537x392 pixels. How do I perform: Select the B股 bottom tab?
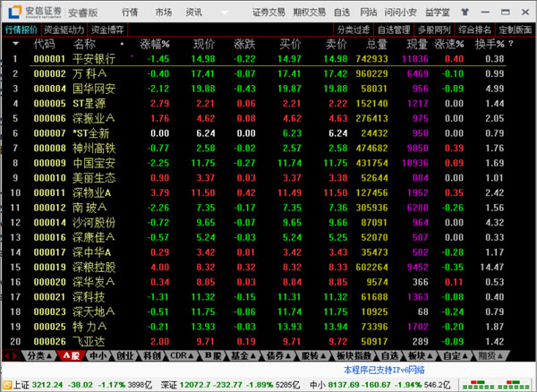tap(213, 355)
